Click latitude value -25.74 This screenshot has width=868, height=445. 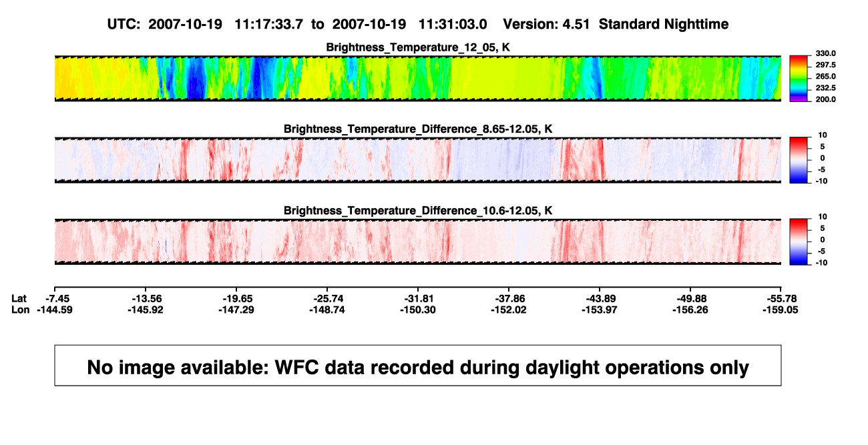click(x=328, y=298)
